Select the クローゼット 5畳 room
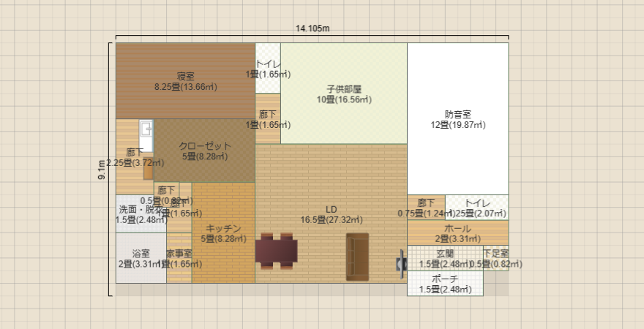Viewport: 644px width, 329px height. (x=204, y=151)
